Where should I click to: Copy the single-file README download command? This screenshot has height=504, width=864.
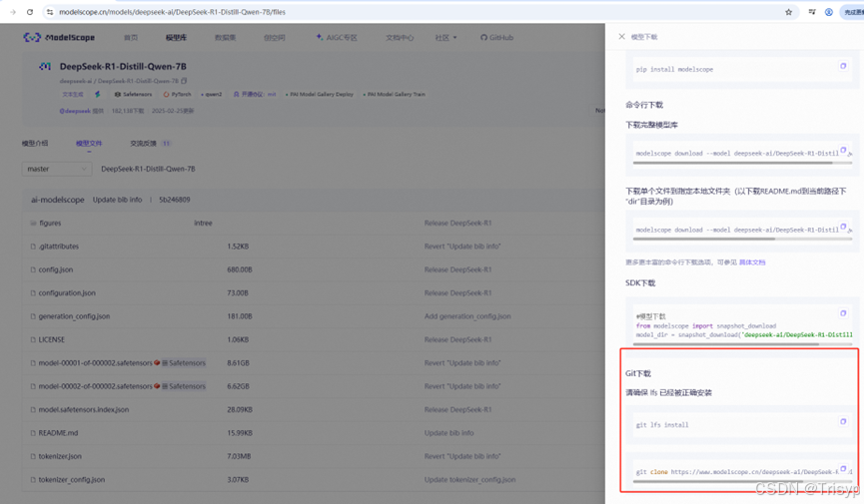click(x=843, y=227)
